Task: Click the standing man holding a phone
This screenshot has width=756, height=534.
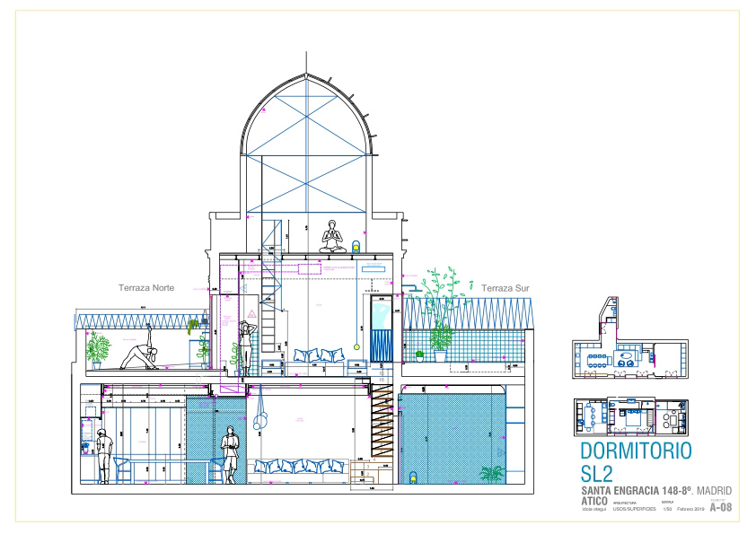Action: (x=231, y=455)
